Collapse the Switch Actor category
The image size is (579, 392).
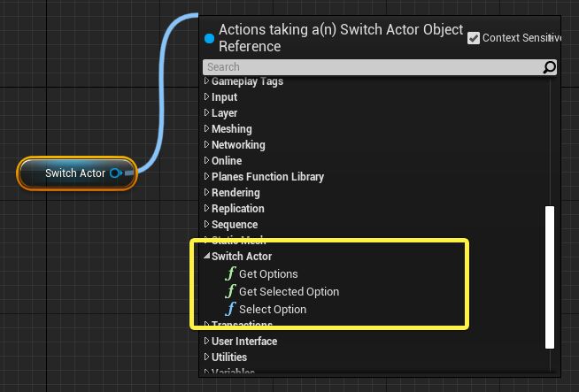(207, 256)
